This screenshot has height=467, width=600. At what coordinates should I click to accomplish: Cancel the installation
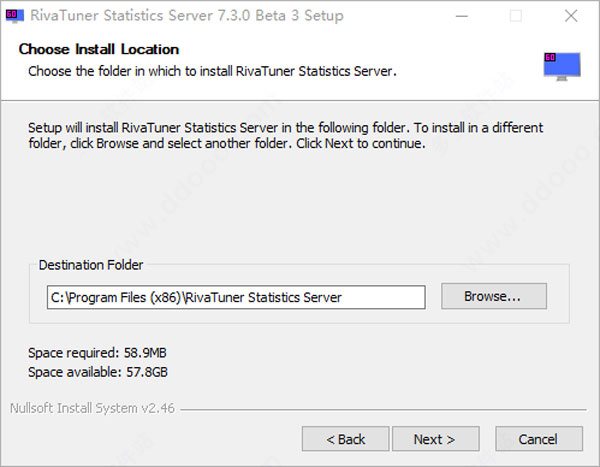[x=538, y=439]
